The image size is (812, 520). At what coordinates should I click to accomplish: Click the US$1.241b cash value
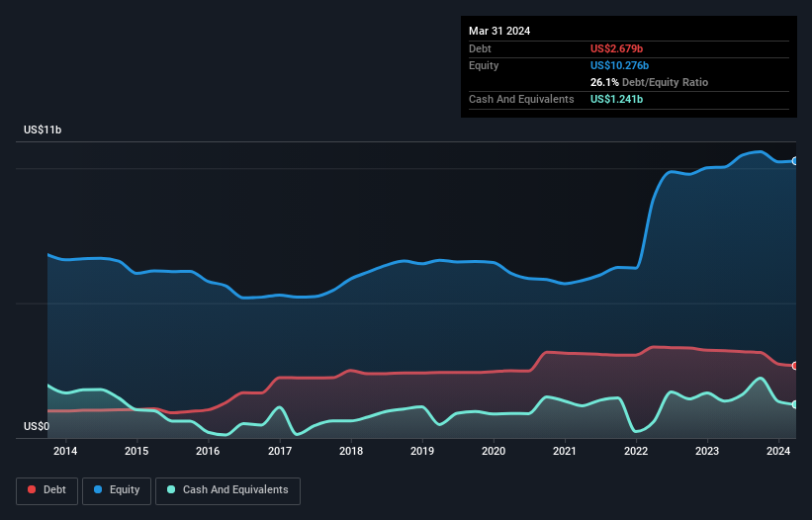(616, 99)
